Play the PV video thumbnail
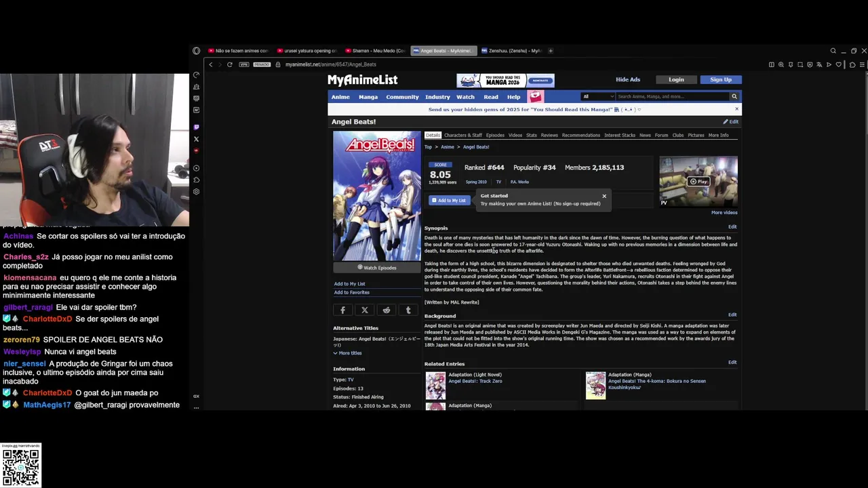Image resolution: width=868 pixels, height=488 pixels. pos(698,182)
